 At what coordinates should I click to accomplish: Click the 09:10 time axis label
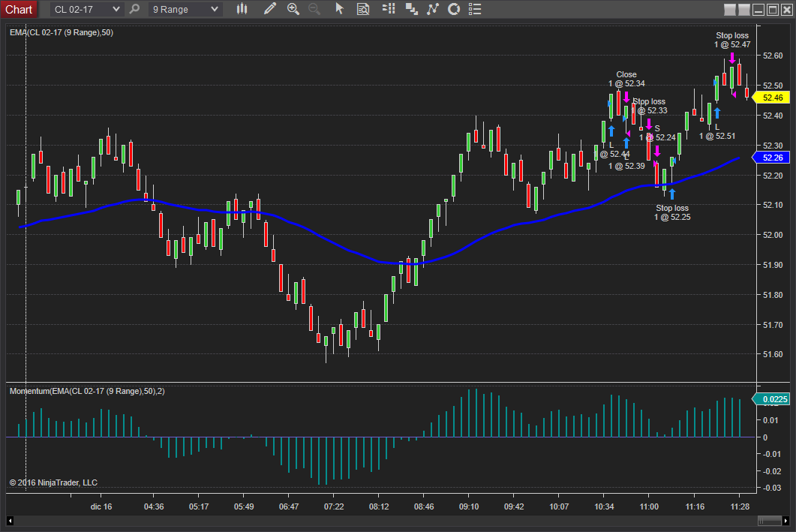coord(469,506)
